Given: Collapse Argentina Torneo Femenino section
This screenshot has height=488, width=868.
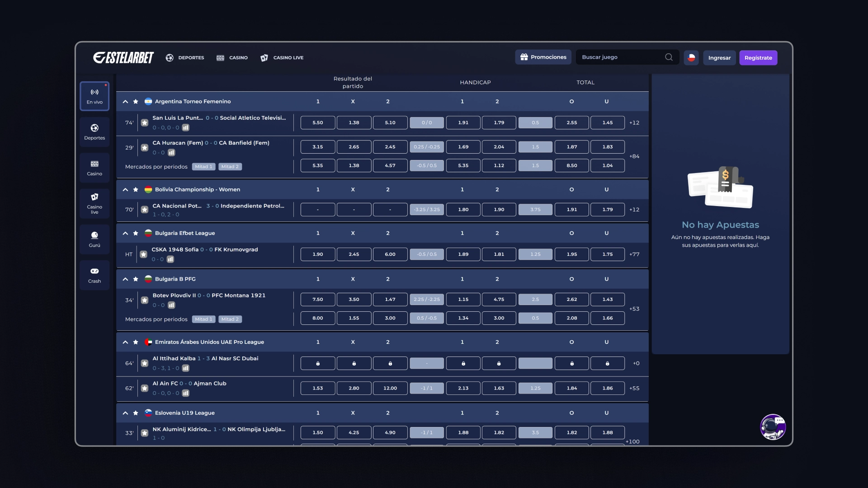Looking at the screenshot, I should click(125, 102).
